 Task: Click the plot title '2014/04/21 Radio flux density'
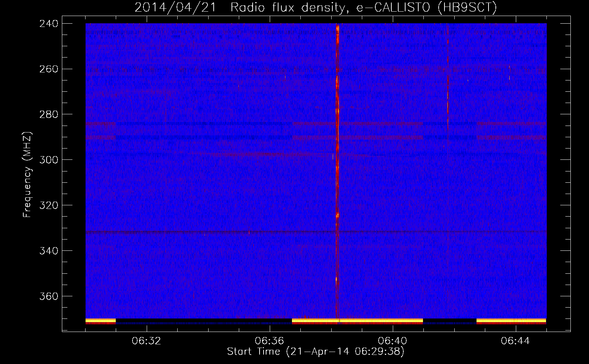click(x=316, y=7)
